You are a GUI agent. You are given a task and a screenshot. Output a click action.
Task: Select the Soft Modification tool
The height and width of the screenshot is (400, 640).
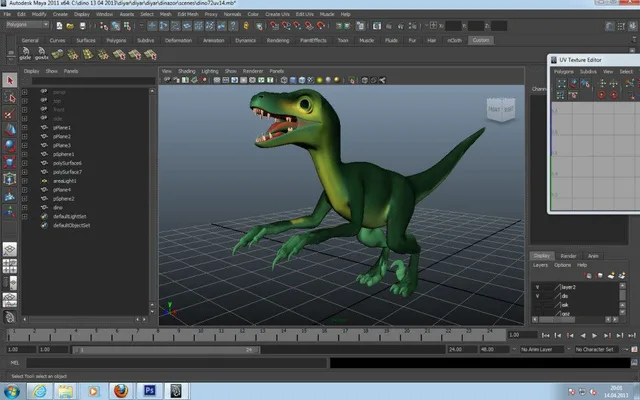point(10,196)
